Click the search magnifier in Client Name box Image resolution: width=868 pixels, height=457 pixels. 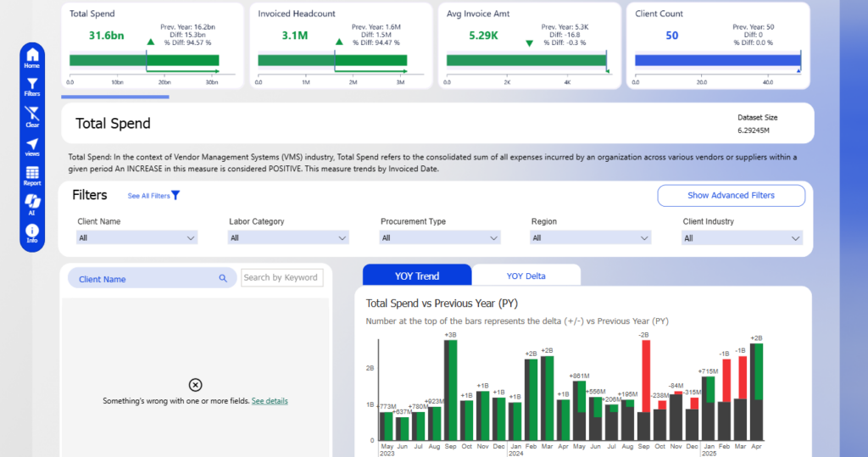pyautogui.click(x=223, y=278)
